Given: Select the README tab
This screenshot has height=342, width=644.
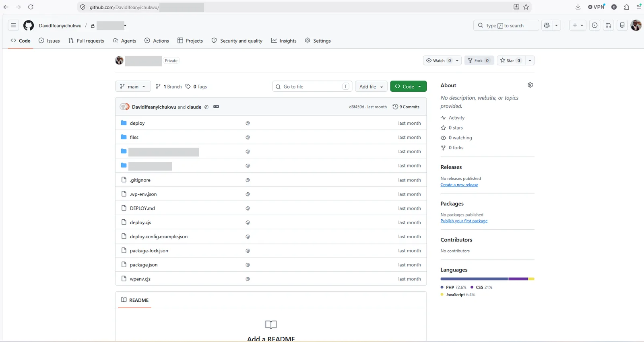Looking at the screenshot, I should (x=134, y=300).
